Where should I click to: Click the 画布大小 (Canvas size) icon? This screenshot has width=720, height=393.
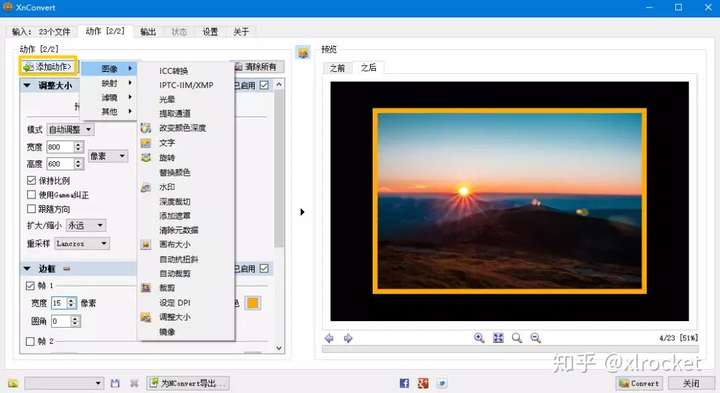coord(146,244)
